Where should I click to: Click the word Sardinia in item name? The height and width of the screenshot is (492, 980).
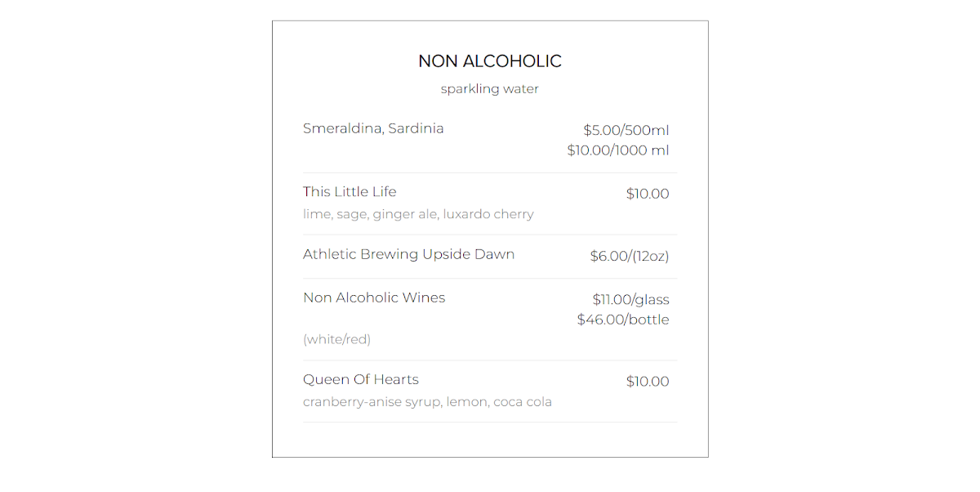[416, 128]
